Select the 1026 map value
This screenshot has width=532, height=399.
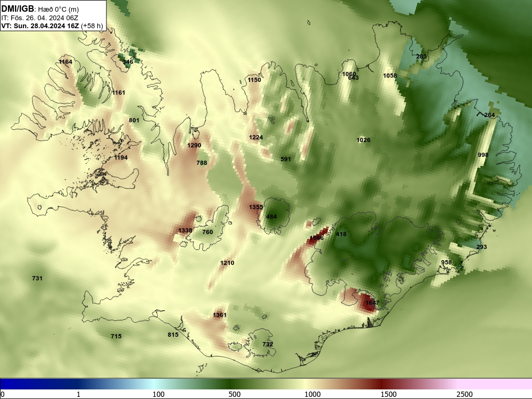click(x=363, y=140)
